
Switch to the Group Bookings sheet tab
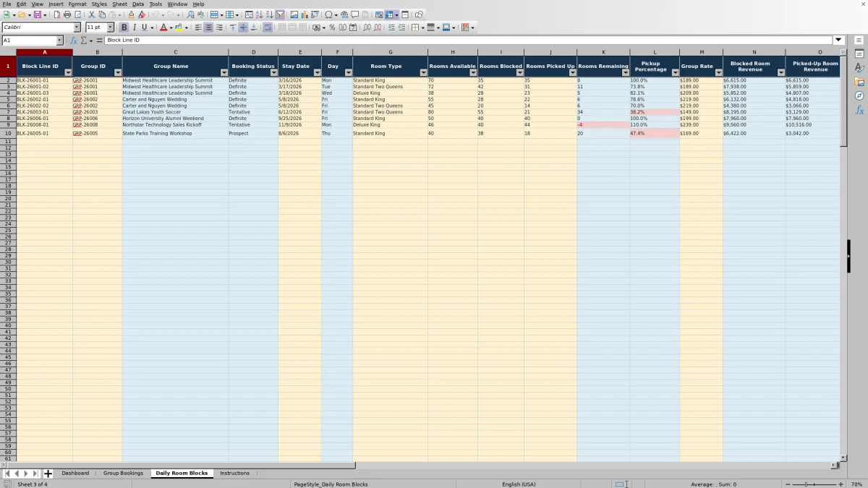(x=123, y=474)
